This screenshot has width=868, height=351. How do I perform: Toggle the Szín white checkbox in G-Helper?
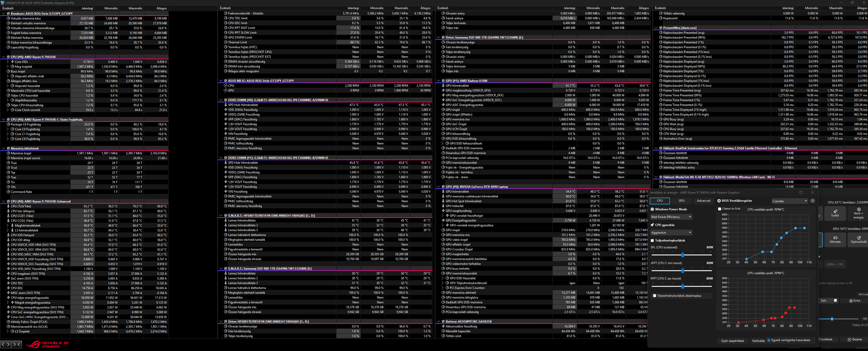(835, 301)
